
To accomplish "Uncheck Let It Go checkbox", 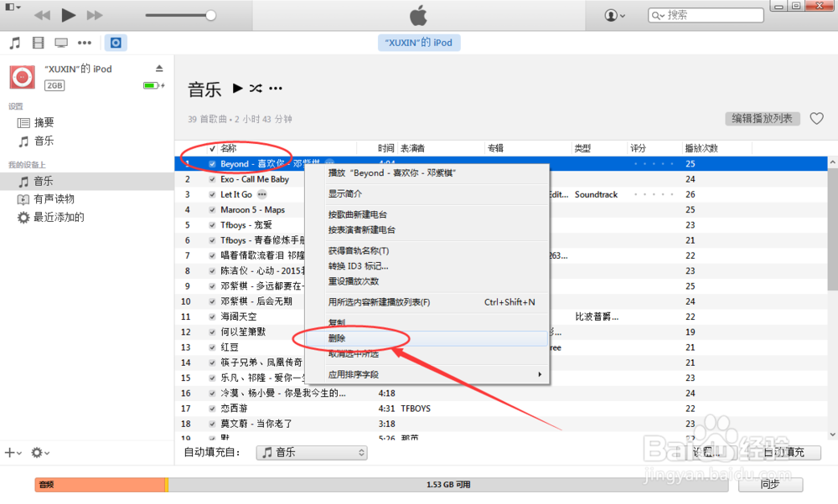I will point(212,194).
